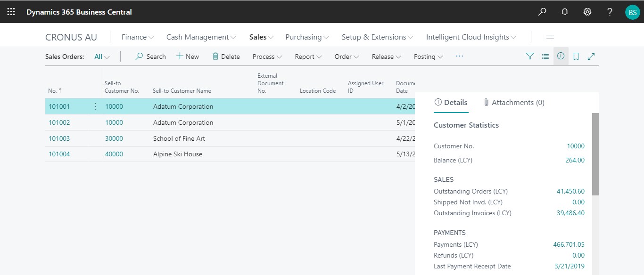Expand page to full width arrows icon
This screenshot has height=275, width=644.
click(591, 57)
